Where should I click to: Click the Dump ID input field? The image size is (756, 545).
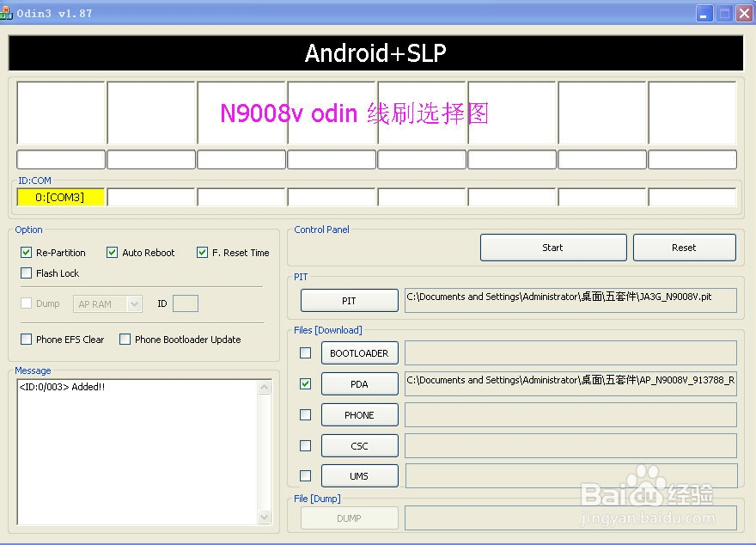186,303
